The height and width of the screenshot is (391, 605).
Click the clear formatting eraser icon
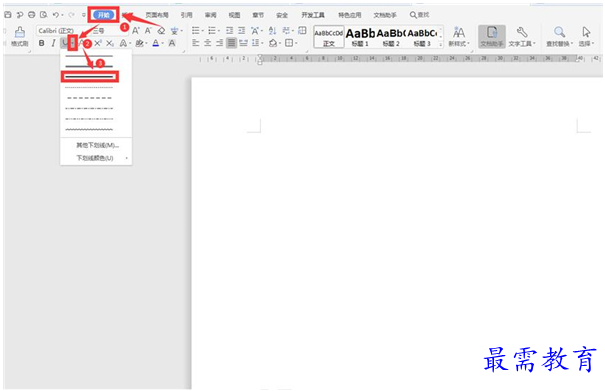(161, 30)
